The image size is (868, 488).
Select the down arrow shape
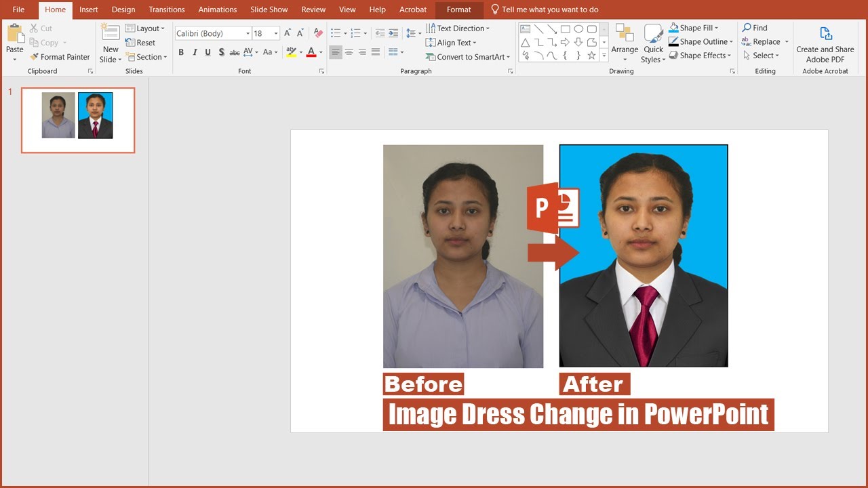[x=578, y=42]
